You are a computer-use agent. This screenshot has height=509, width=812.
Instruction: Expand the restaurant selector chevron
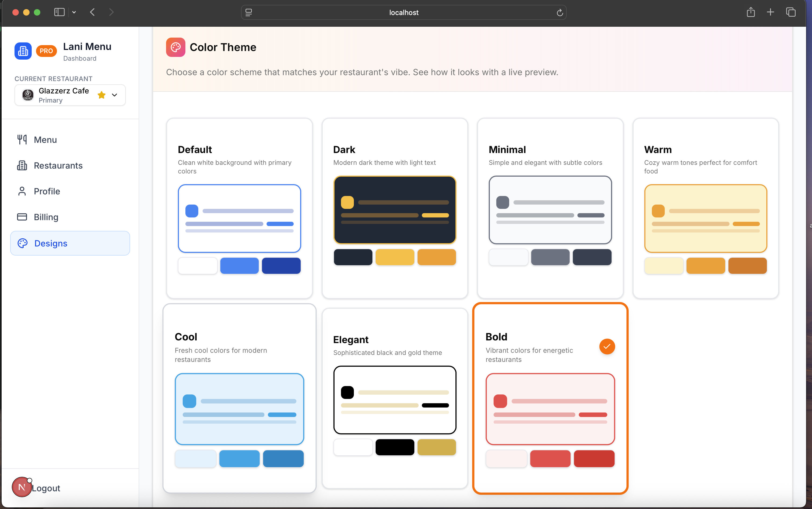point(114,95)
